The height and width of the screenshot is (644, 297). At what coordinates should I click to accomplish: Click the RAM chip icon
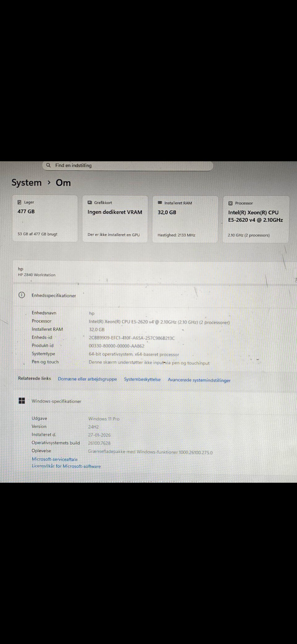pos(160,203)
